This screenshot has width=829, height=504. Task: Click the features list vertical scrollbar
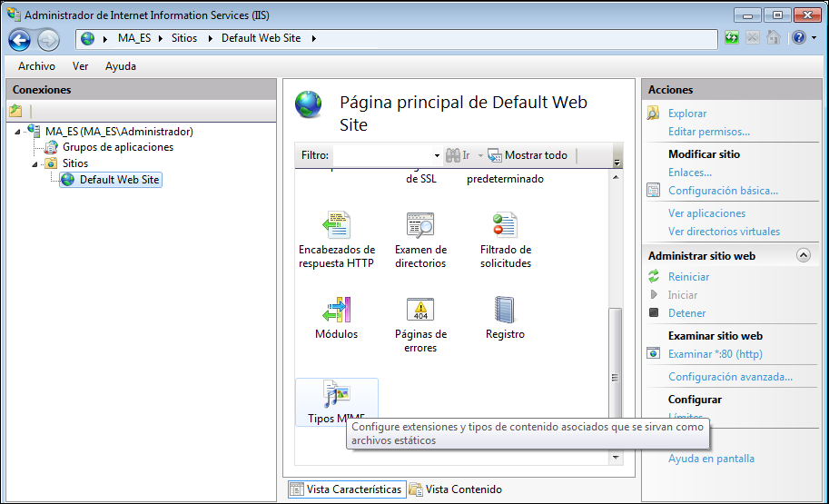(616, 345)
